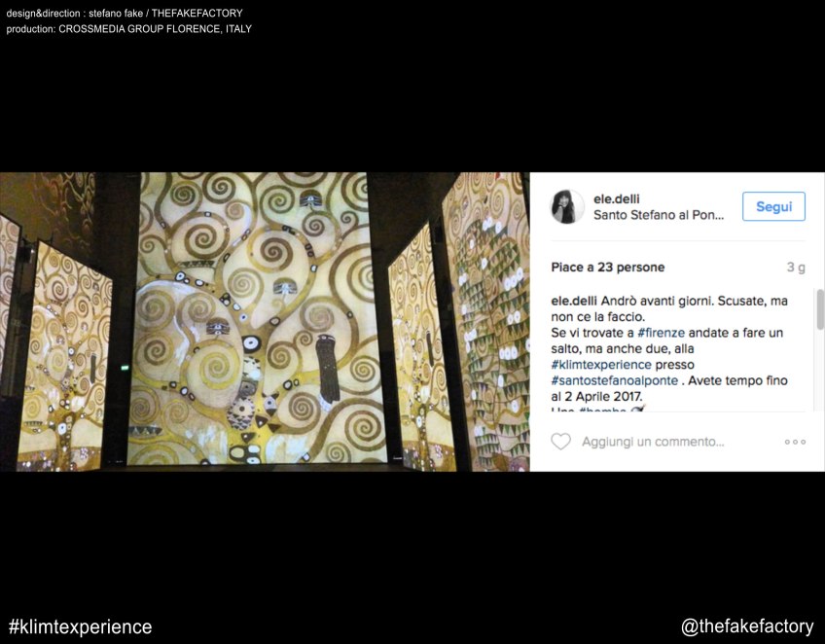Click the central Tree of Life projection photo
The width and height of the screenshot is (825, 644).
257,321
